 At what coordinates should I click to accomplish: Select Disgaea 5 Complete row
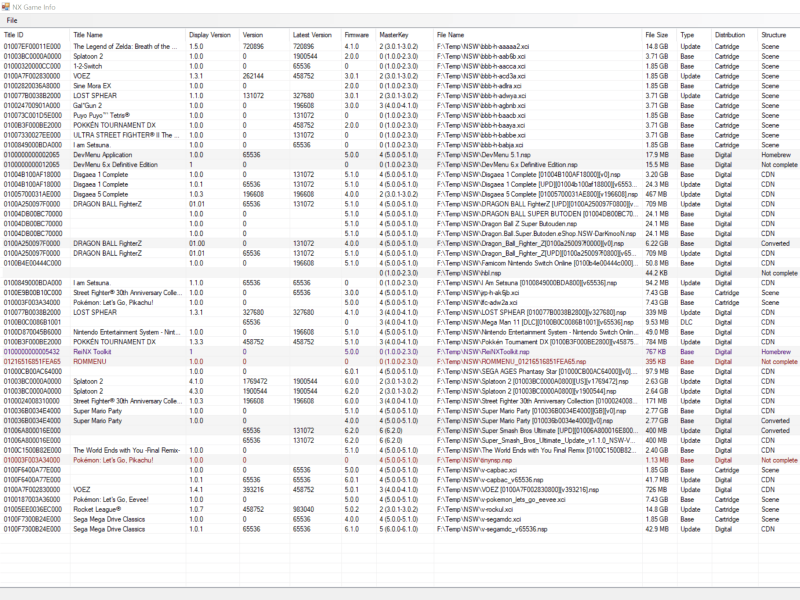point(400,194)
